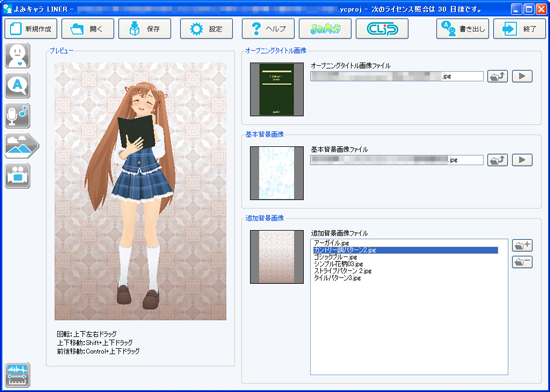Viewport: 550px width, 392px height.
Task: Open the text speech-bubble sidebar tab
Action: coord(18,86)
